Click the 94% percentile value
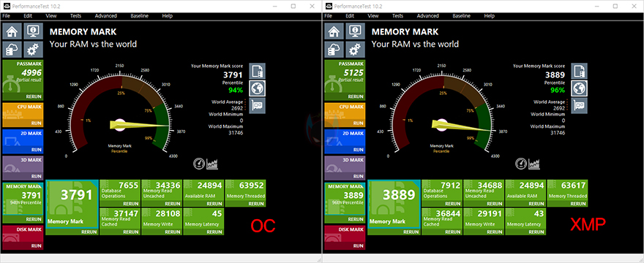The image size is (644, 263). click(236, 91)
